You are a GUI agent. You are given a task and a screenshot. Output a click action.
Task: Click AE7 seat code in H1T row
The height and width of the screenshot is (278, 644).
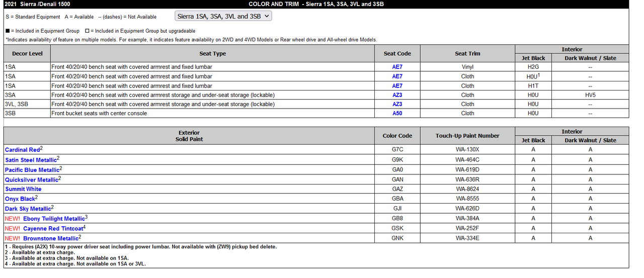pyautogui.click(x=397, y=86)
